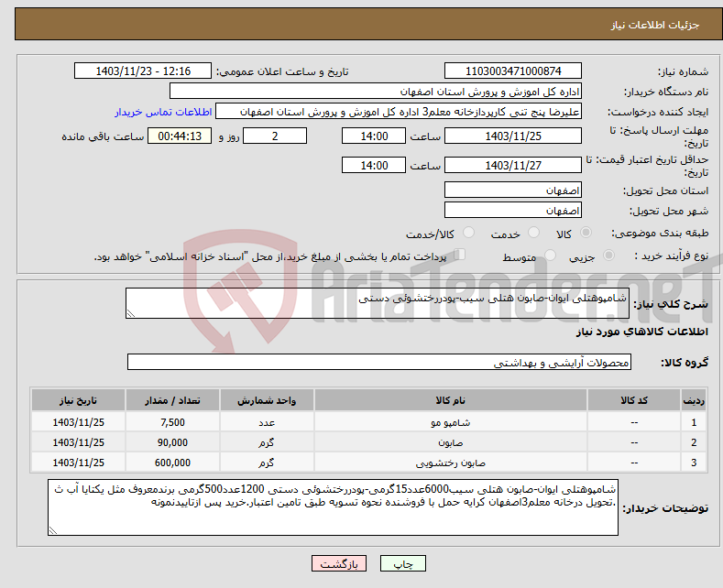The height and width of the screenshot is (588, 723).
Task: Click the quantity cell 600,000
Action: (172, 463)
